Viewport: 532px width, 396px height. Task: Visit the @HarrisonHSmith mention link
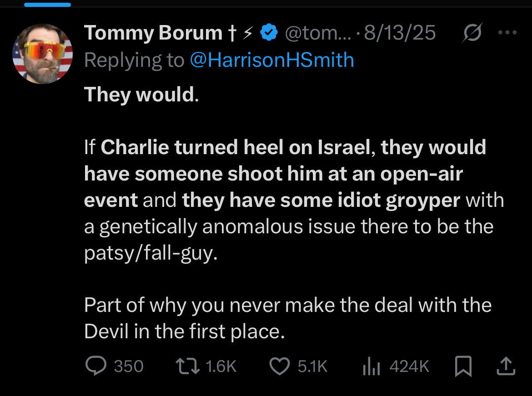(x=271, y=60)
